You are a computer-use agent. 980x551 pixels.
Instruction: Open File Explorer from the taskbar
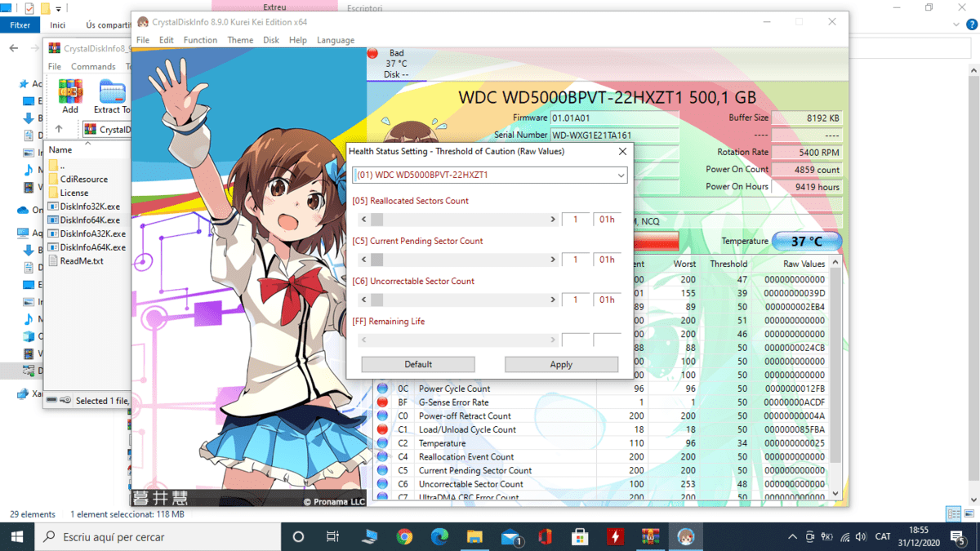tap(474, 537)
